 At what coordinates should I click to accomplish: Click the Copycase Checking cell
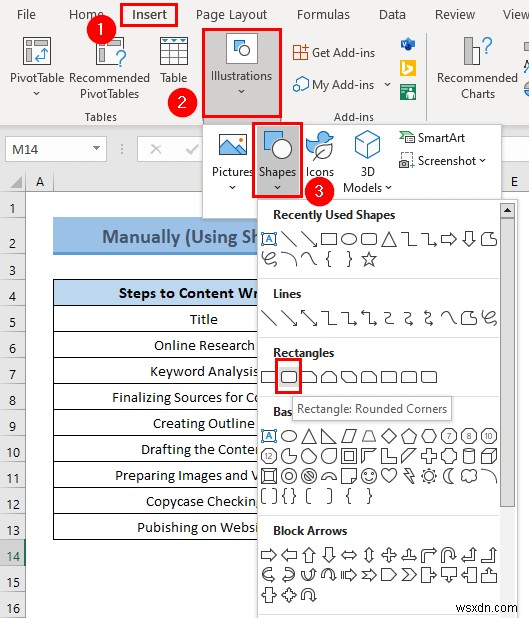(156, 501)
